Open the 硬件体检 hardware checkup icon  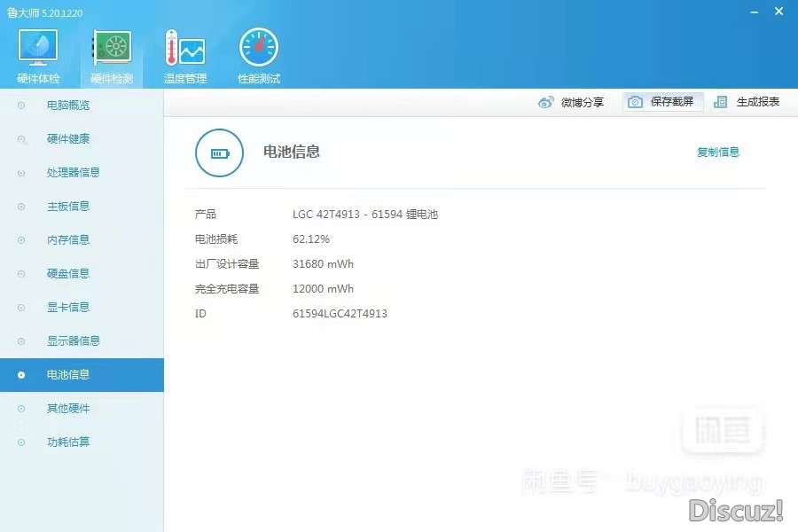tap(38, 47)
